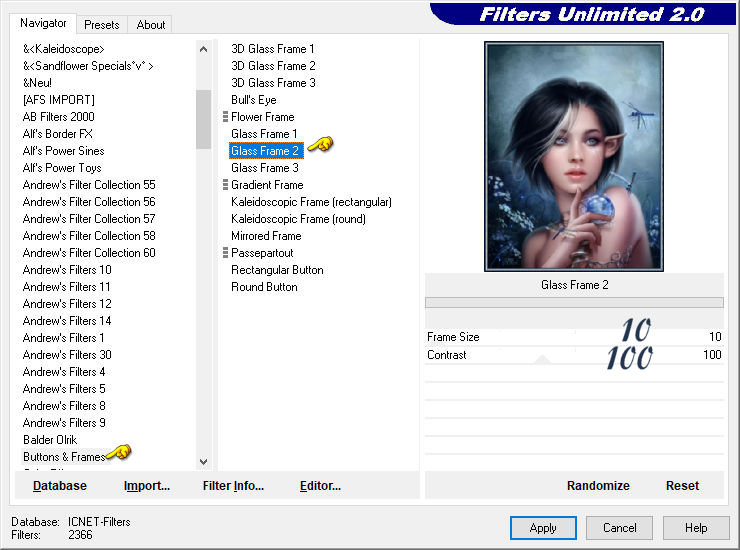The image size is (740, 550).
Task: Click the Flower Frame group marker icon
Action: [x=225, y=117]
